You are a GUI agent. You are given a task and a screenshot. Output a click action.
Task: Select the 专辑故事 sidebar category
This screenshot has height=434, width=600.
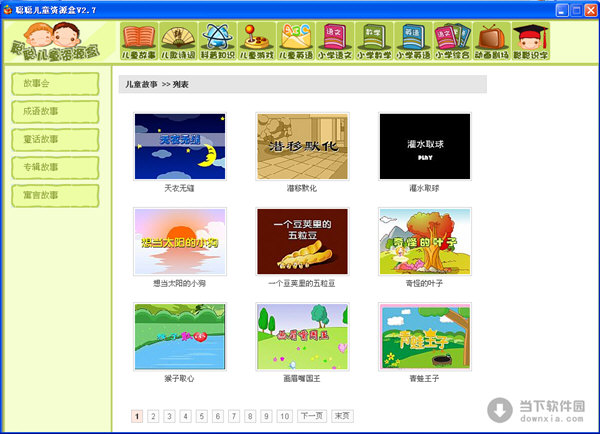coord(55,167)
